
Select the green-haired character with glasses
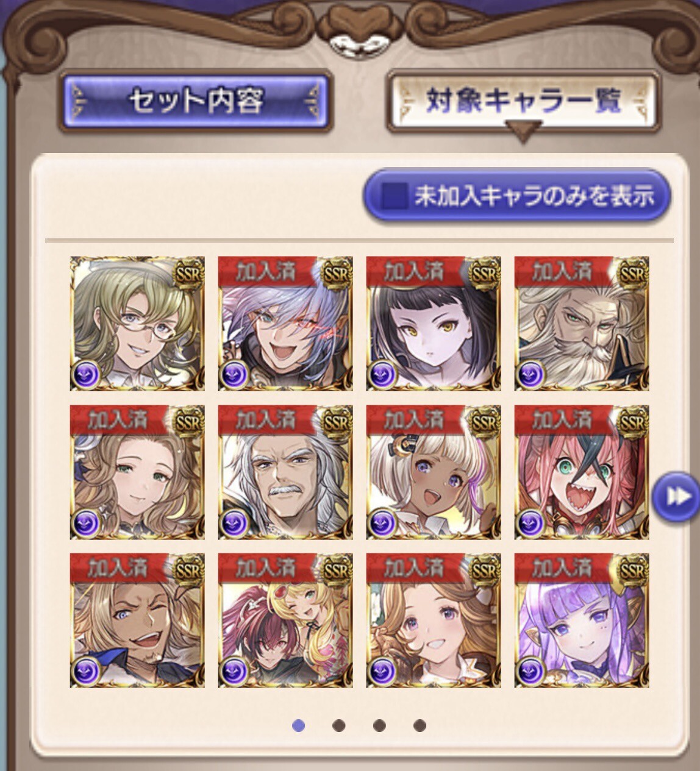137,323
